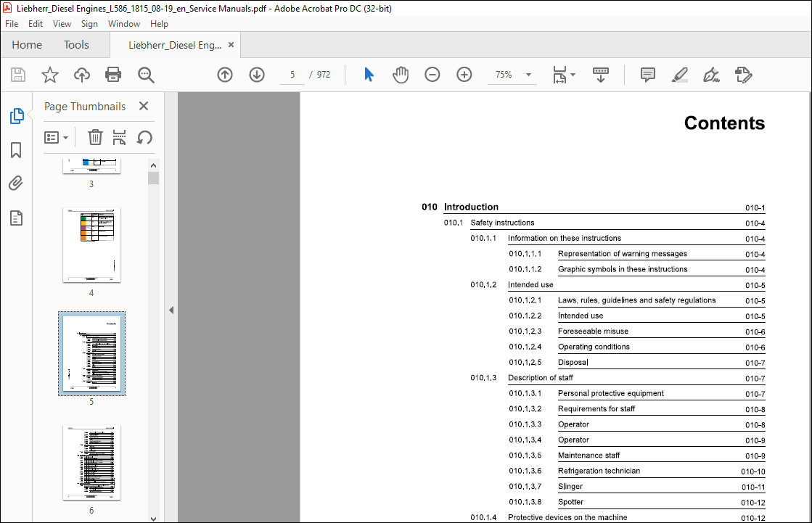Click the current page number field

click(292, 75)
